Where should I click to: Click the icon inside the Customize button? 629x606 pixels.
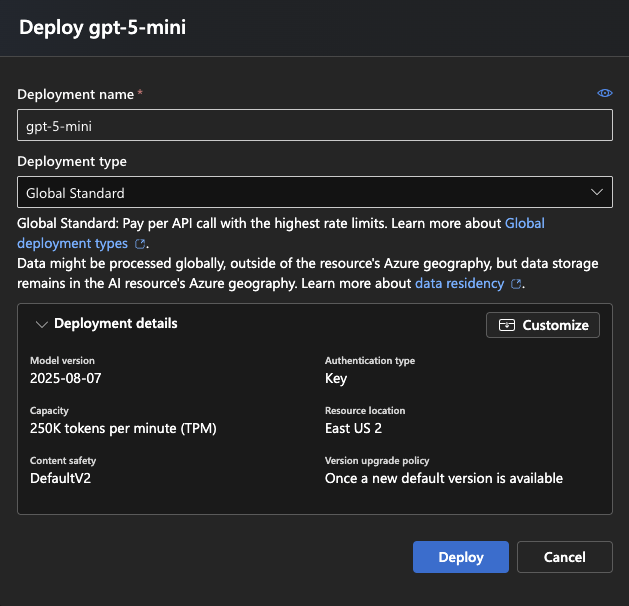tap(507, 325)
